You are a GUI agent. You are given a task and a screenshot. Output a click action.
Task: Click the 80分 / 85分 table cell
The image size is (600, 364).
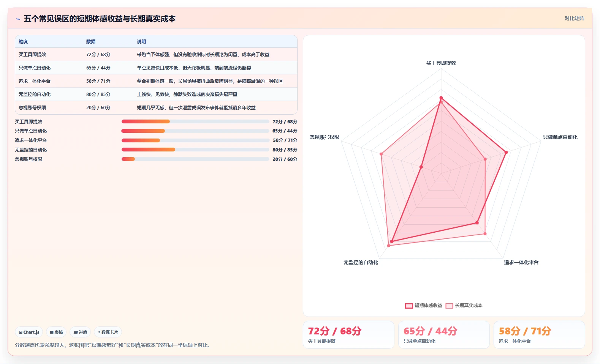coord(98,95)
